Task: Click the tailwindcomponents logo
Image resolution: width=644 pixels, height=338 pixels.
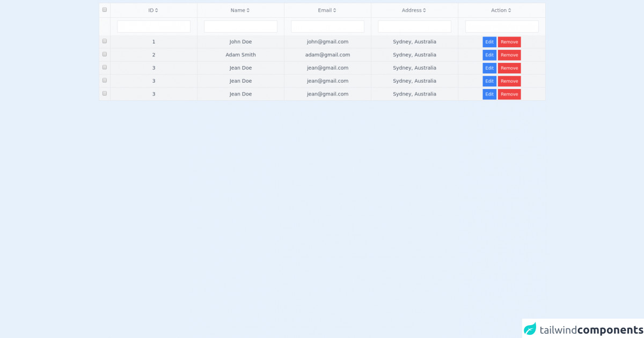Action: coord(583,329)
